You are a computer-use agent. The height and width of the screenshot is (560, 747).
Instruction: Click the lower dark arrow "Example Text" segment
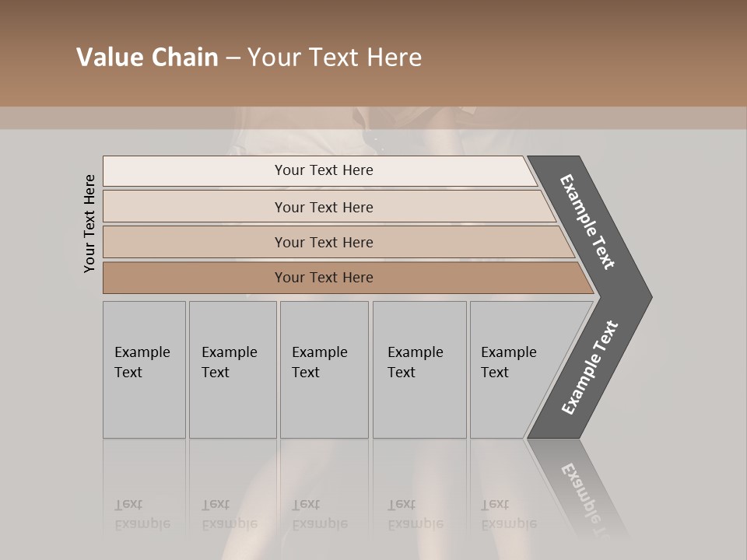click(589, 369)
